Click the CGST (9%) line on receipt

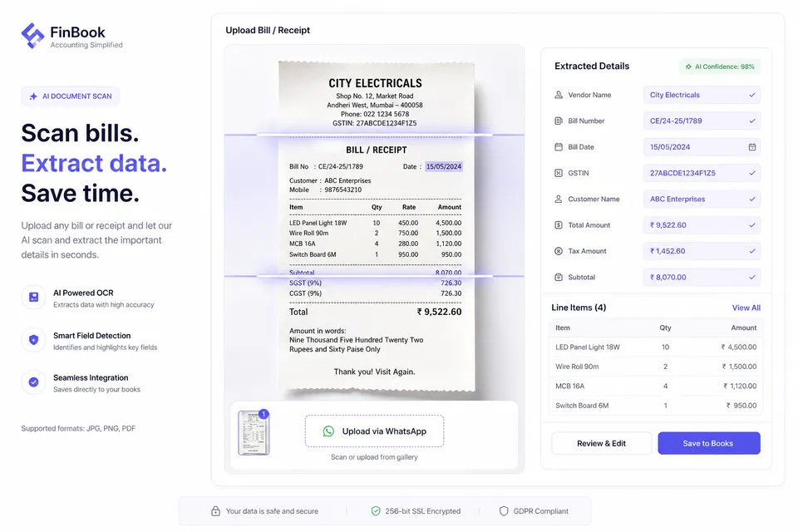(376, 293)
